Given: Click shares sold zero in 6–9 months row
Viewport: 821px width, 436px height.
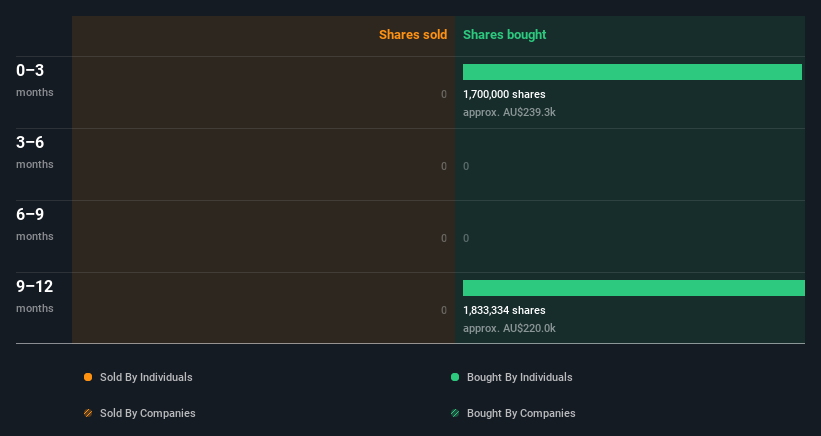Looking at the screenshot, I should 444,238.
